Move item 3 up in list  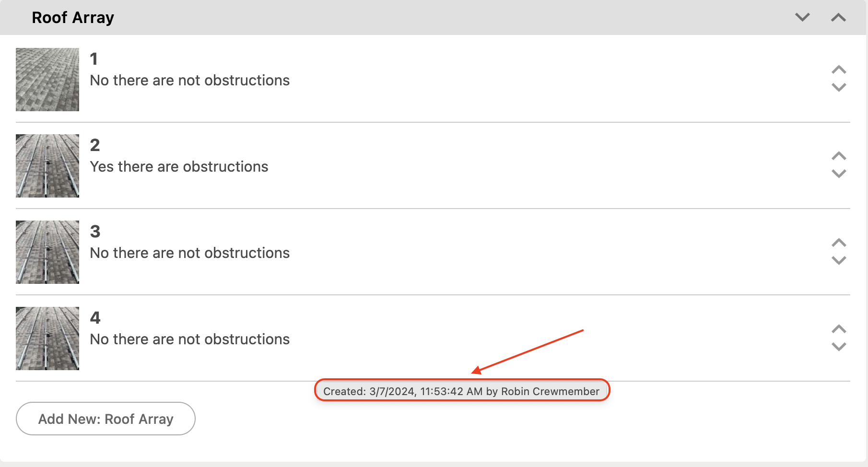(839, 243)
